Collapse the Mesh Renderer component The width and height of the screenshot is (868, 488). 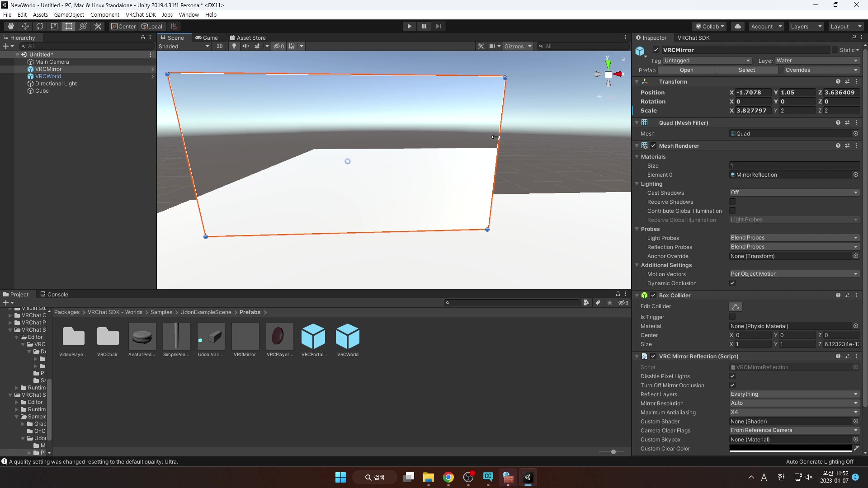point(637,146)
